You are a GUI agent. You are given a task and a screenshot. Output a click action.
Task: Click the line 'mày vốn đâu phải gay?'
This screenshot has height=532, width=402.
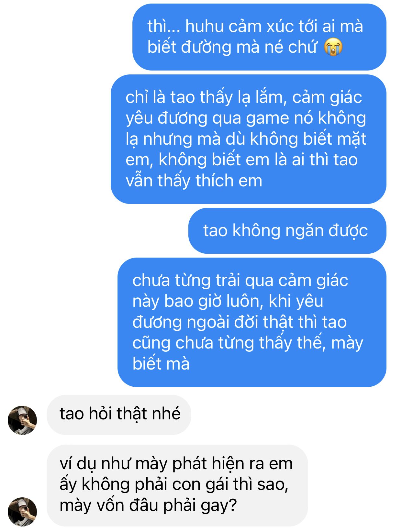148,506
